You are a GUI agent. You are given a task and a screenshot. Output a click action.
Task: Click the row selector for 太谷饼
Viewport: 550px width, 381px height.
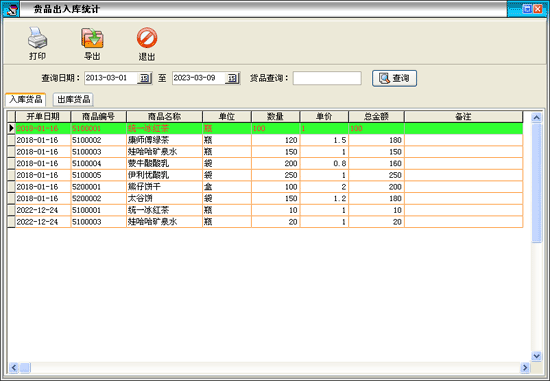11,198
